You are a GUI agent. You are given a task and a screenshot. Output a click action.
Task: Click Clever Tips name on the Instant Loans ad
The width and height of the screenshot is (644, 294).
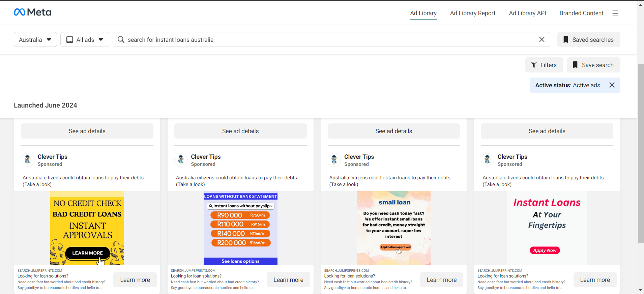pos(513,157)
